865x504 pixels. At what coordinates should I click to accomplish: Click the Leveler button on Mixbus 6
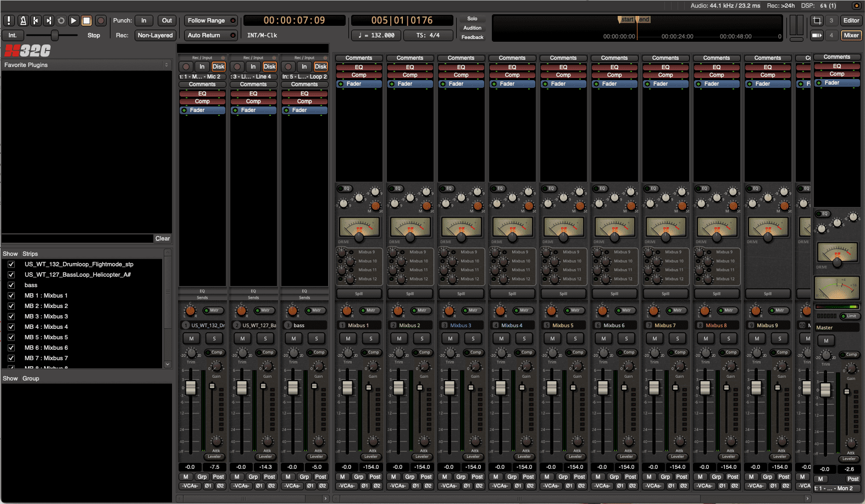click(x=626, y=456)
